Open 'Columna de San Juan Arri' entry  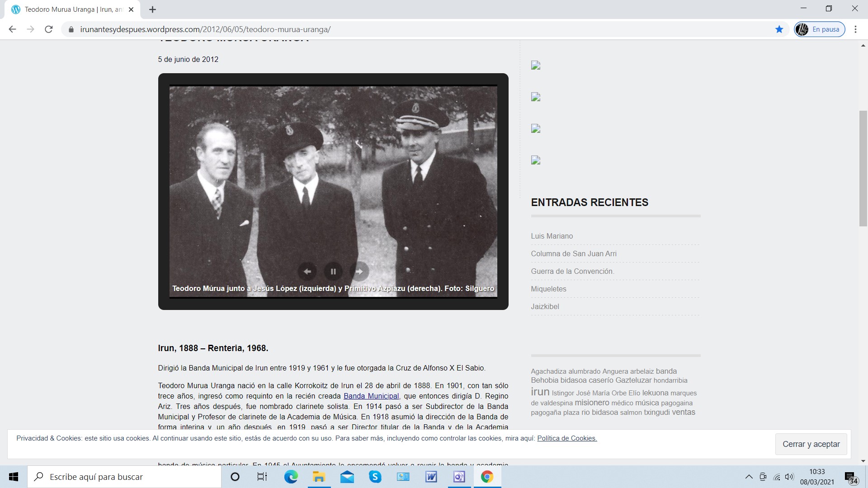coord(574,253)
